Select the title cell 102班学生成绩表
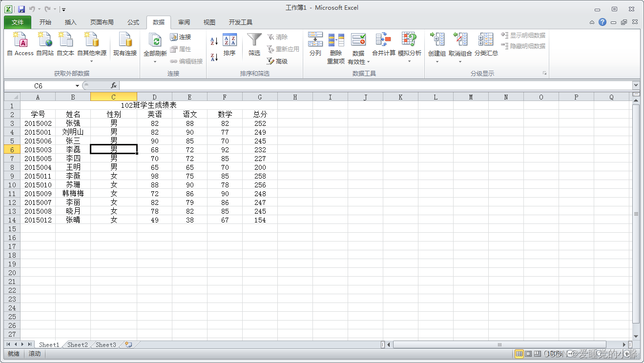This screenshot has width=644, height=363. [x=149, y=105]
